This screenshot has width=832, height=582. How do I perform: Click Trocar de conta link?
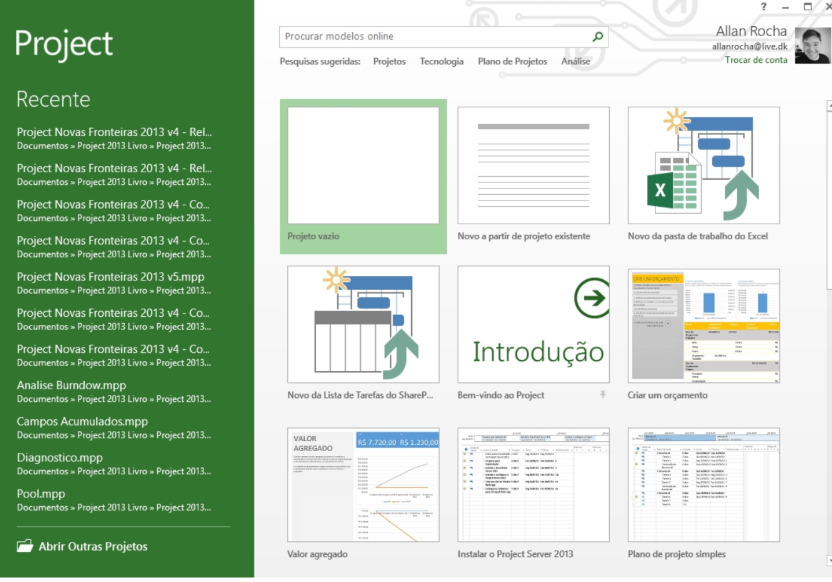pos(755,60)
